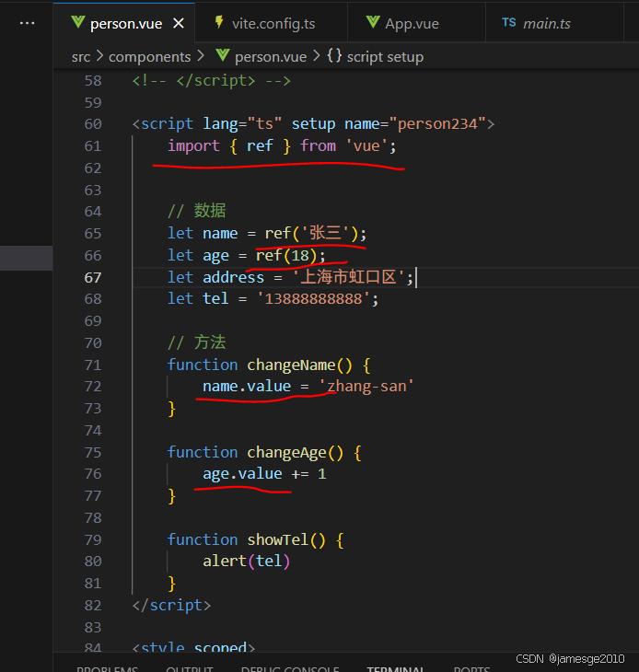639x672 pixels.
Task: Expand the chevron after person.vue breadcrumb
Action: point(317,56)
